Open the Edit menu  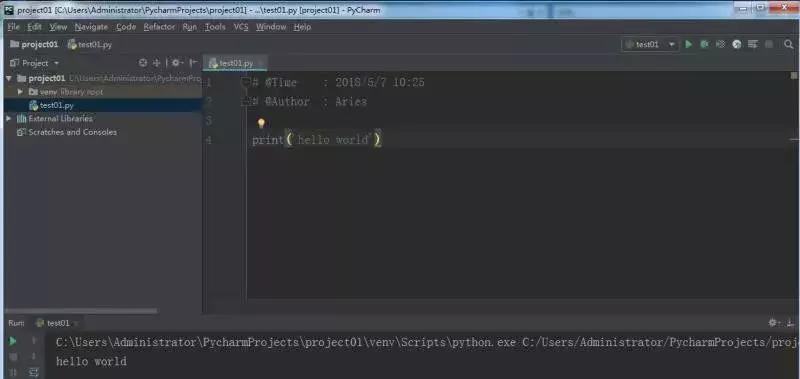(34, 27)
